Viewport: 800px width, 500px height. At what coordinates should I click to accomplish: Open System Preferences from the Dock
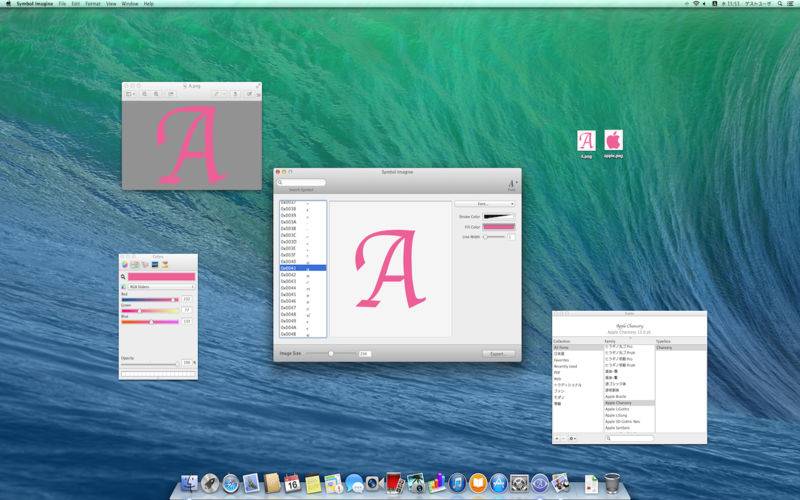tap(519, 483)
